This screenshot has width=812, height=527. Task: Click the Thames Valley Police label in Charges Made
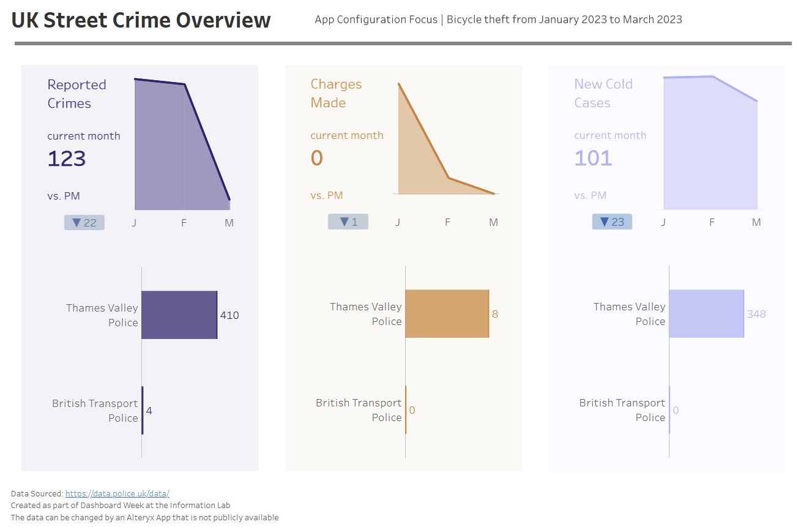coord(366,314)
